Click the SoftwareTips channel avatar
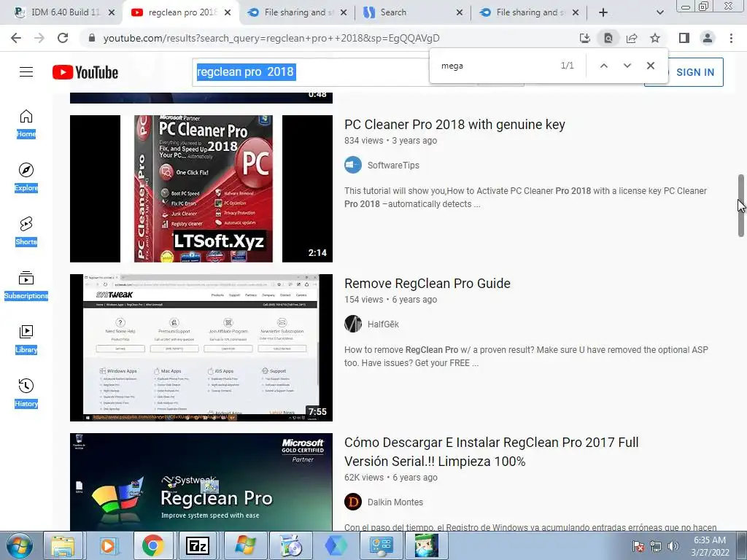 coord(353,166)
